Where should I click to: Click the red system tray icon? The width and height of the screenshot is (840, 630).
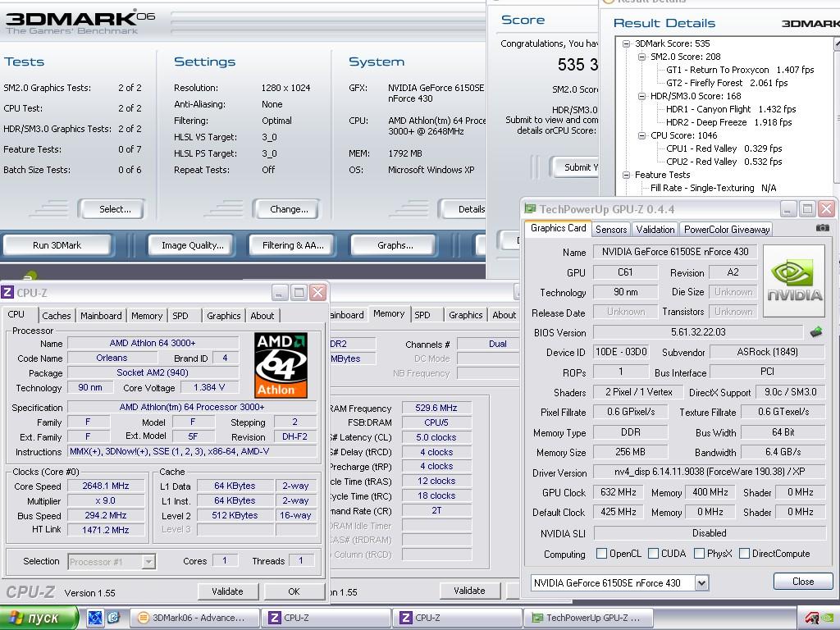click(x=811, y=619)
